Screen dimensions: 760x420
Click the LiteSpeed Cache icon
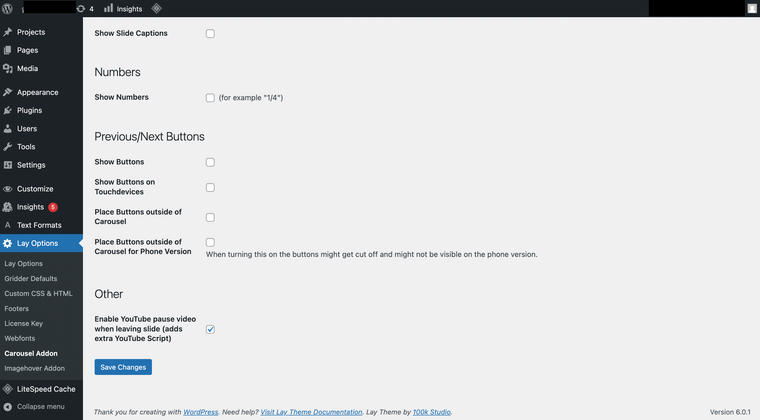coord(8,389)
